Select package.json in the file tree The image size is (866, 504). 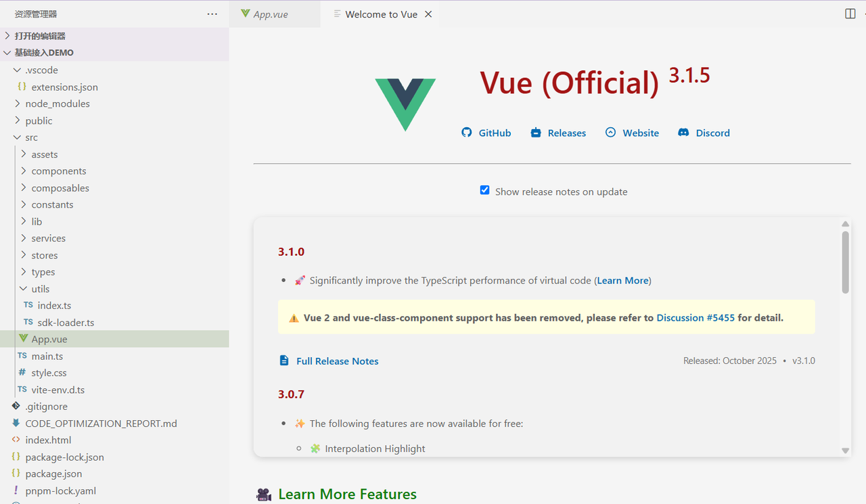(53, 474)
